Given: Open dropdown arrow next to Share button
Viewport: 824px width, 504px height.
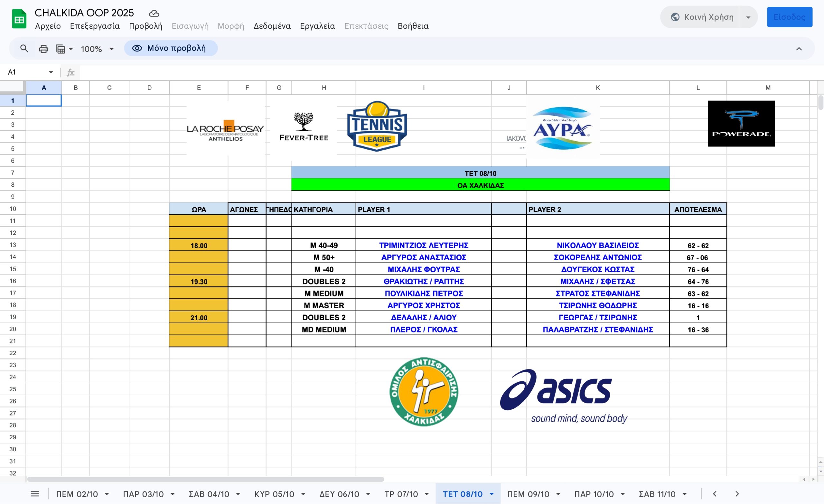Looking at the screenshot, I should click(748, 17).
